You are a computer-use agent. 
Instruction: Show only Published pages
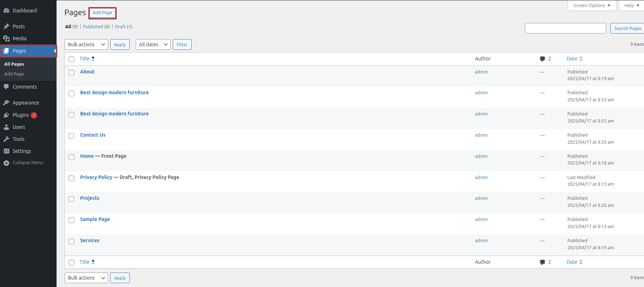93,26
